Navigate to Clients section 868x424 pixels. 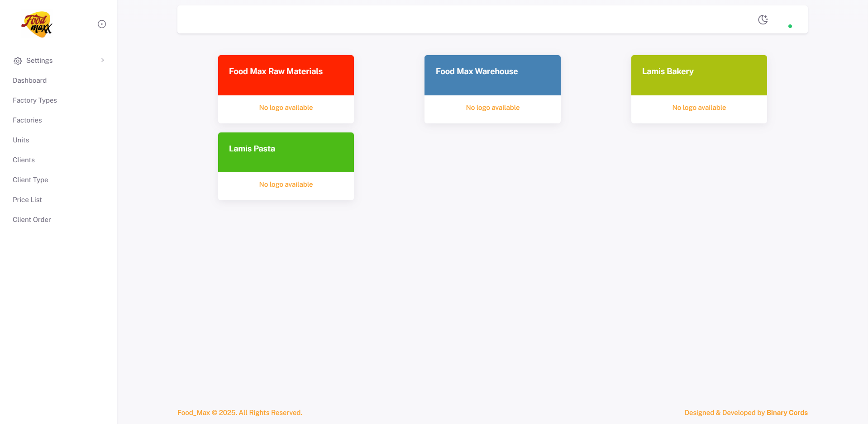tap(24, 160)
